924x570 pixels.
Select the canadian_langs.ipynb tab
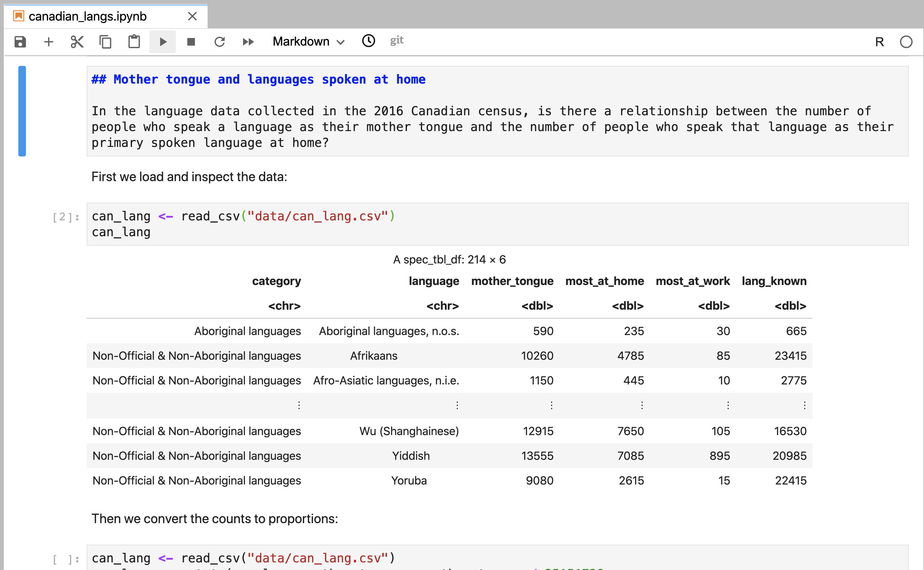(105, 16)
